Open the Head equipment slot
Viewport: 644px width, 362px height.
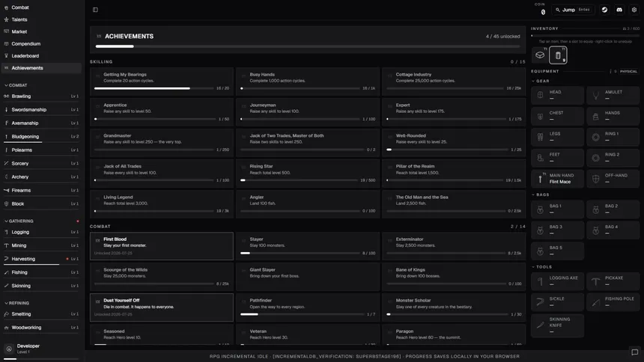click(x=557, y=95)
